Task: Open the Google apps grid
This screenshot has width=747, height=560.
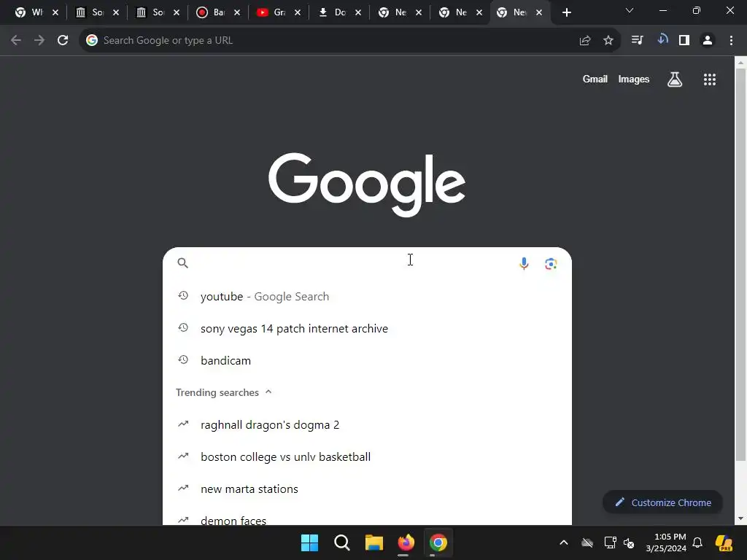Action: pyautogui.click(x=710, y=79)
